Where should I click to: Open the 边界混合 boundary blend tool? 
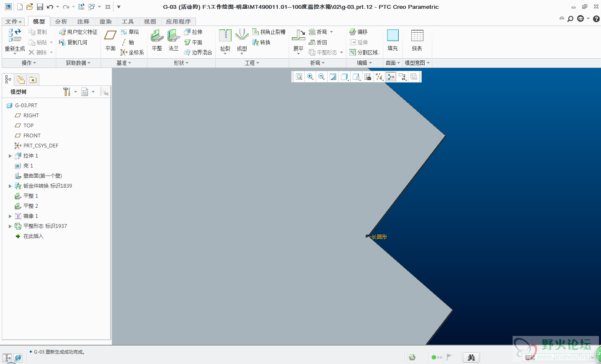(x=198, y=52)
